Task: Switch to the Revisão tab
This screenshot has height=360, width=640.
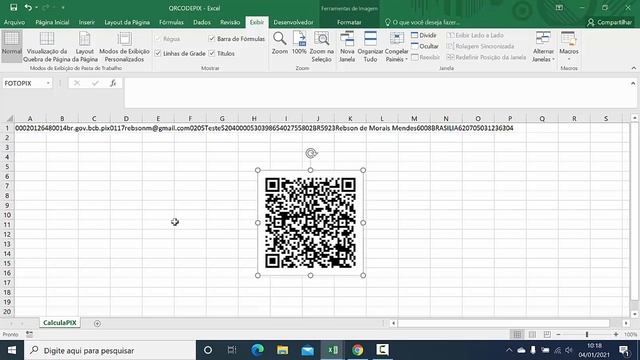Action: tap(230, 22)
